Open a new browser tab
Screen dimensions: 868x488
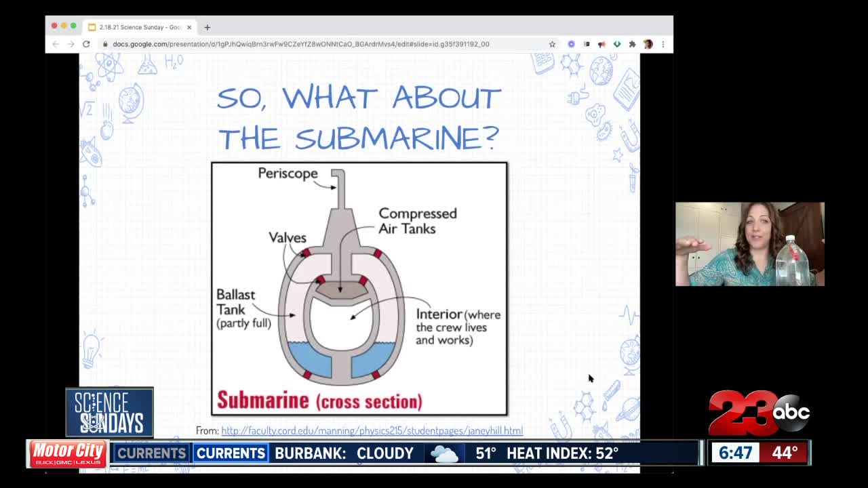(x=207, y=27)
